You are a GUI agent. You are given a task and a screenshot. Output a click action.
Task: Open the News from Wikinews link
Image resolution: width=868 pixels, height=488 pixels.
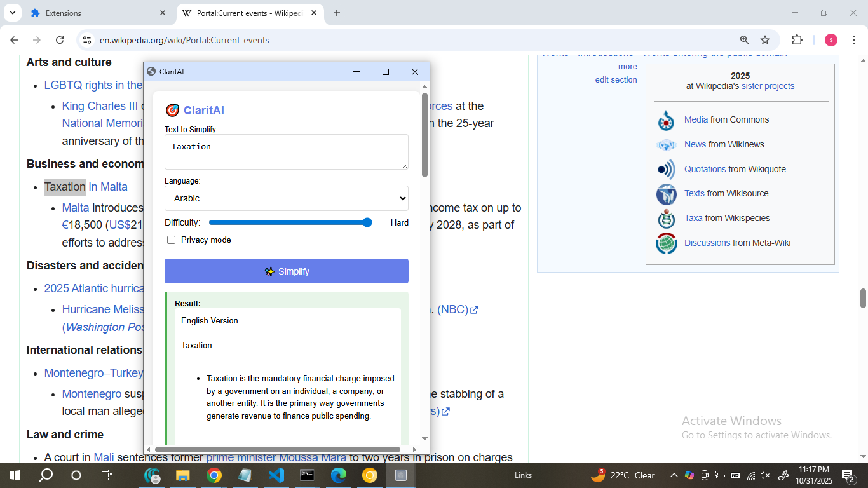tap(695, 144)
